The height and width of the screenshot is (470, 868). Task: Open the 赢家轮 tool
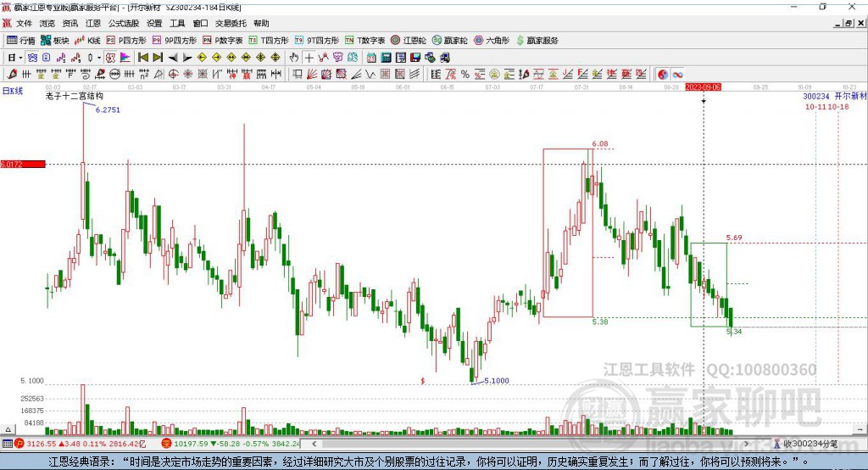(449, 41)
